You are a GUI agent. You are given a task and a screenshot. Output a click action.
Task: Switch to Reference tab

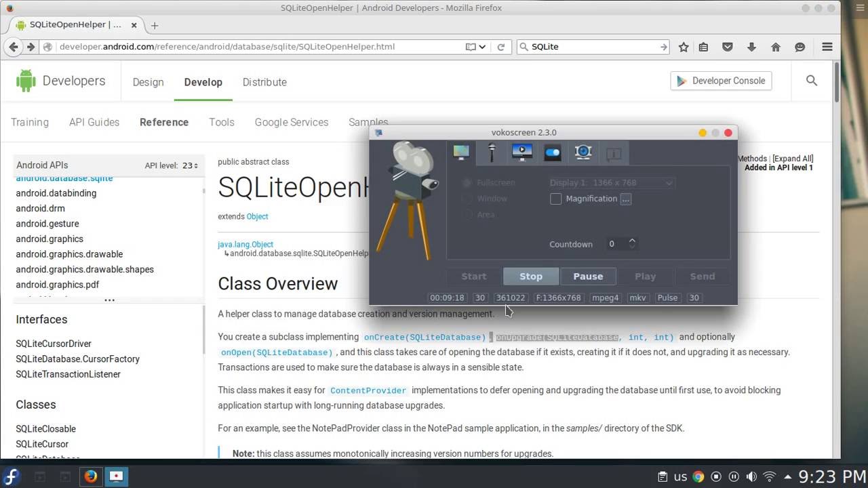pos(164,122)
